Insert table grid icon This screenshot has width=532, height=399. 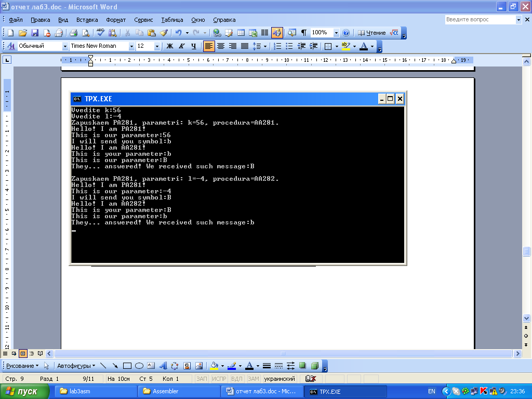[x=241, y=33]
